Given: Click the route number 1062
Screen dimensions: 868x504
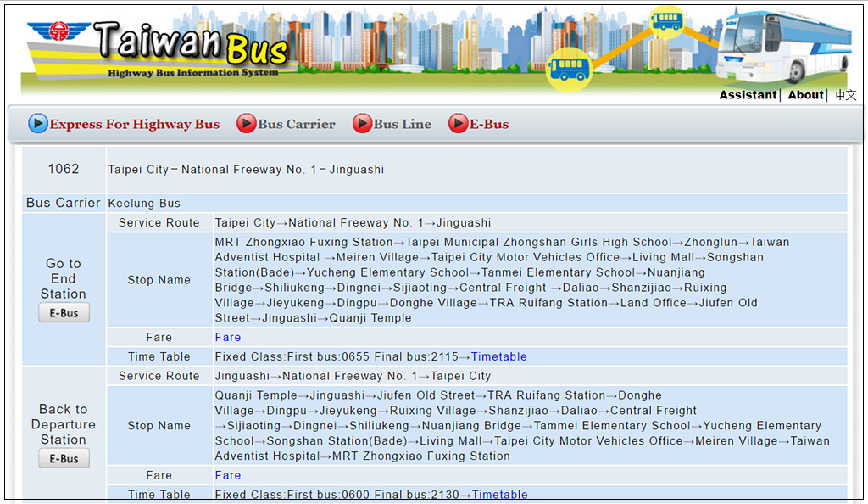Looking at the screenshot, I should [x=64, y=169].
